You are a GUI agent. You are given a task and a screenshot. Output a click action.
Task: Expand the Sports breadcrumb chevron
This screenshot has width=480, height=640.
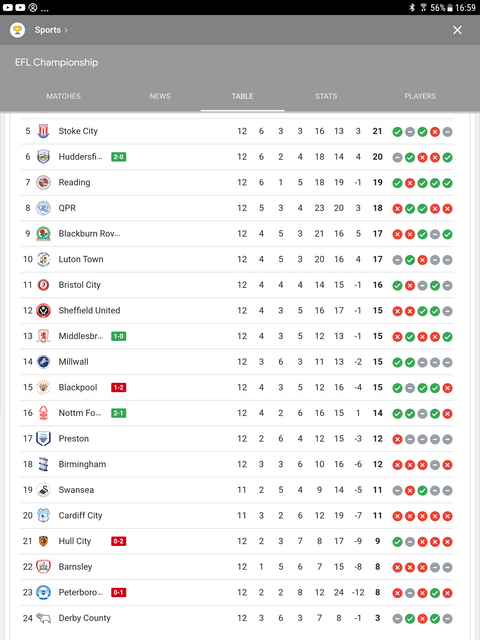coord(66,30)
